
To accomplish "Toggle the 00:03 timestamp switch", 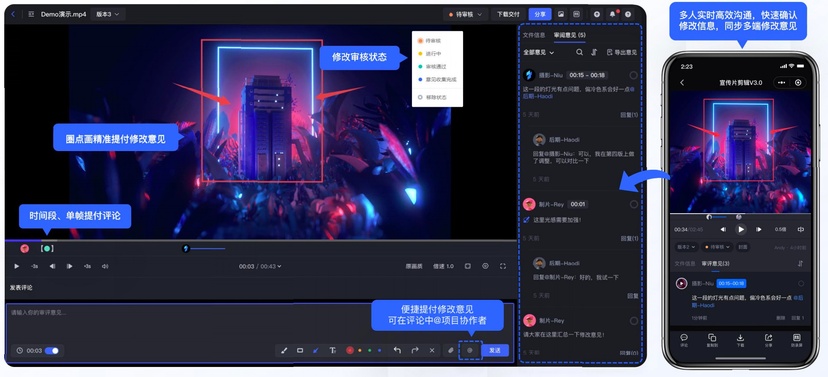I will [52, 351].
